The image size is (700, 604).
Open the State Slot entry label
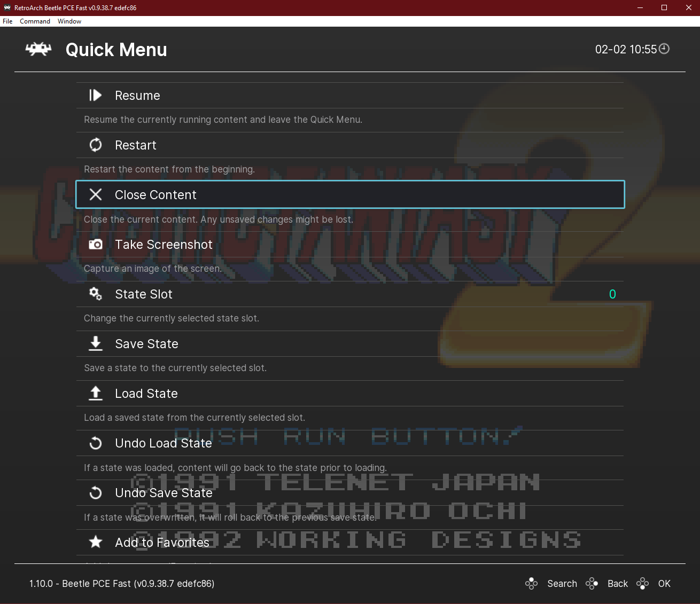[x=144, y=294]
